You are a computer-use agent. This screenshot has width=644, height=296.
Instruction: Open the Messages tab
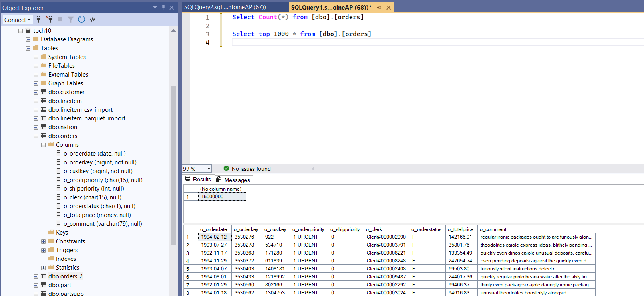234,180
